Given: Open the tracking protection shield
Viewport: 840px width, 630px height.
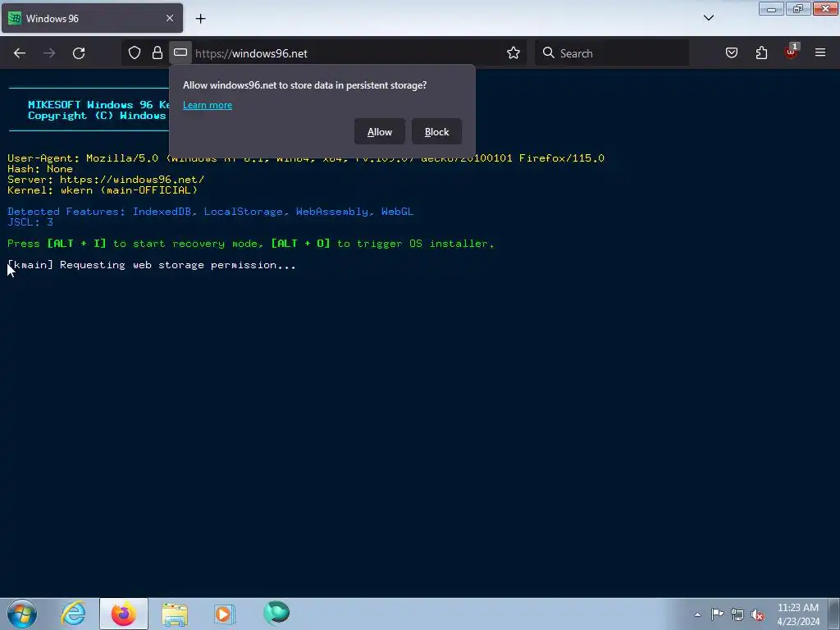Looking at the screenshot, I should [x=135, y=53].
